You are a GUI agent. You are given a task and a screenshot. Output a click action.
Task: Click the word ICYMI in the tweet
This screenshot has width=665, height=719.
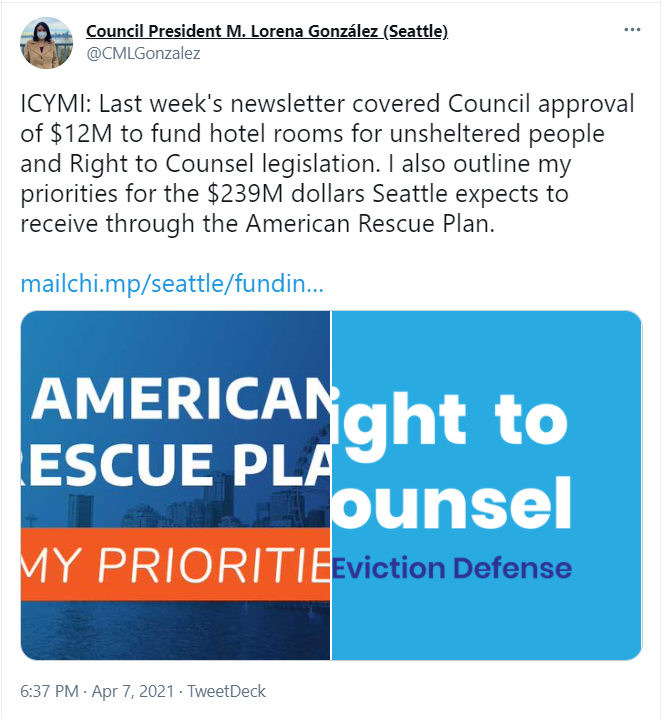click(55, 104)
